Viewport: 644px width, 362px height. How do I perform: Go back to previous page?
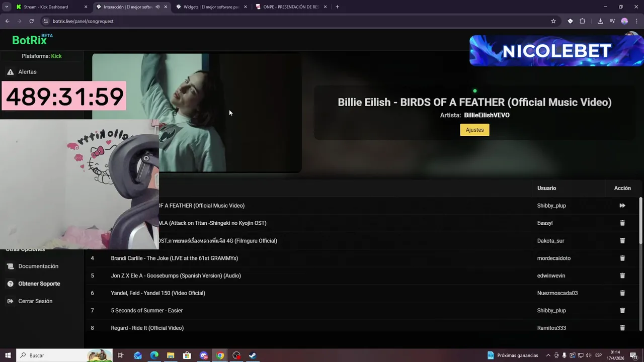click(7, 21)
